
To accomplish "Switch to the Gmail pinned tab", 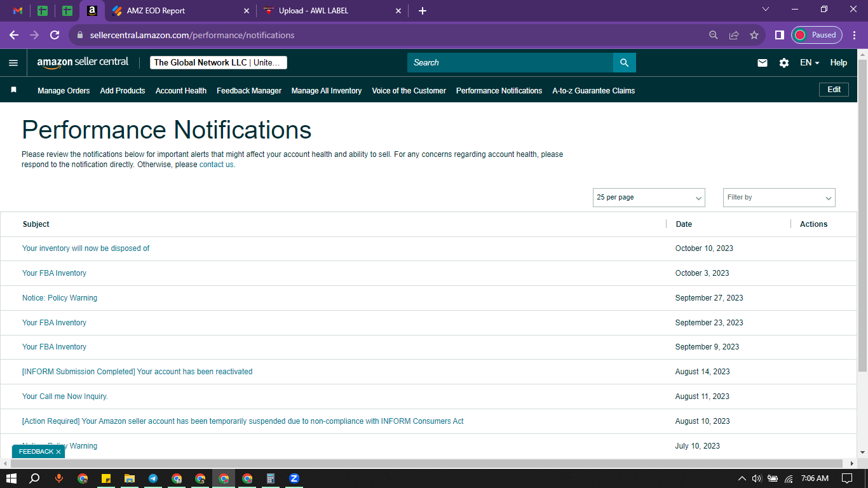I will pos(18,11).
